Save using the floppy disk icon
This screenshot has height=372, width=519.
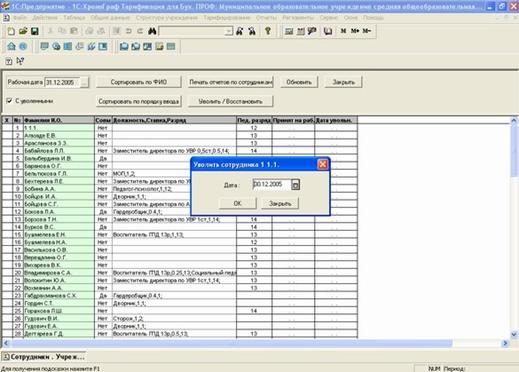tap(35, 31)
